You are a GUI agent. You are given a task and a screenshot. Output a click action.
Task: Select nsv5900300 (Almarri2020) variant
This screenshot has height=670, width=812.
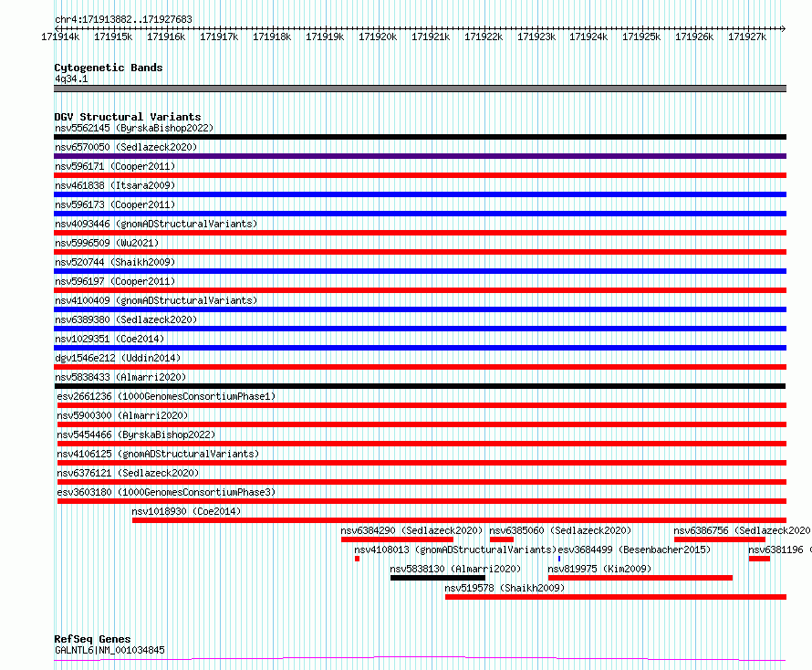[x=122, y=415]
